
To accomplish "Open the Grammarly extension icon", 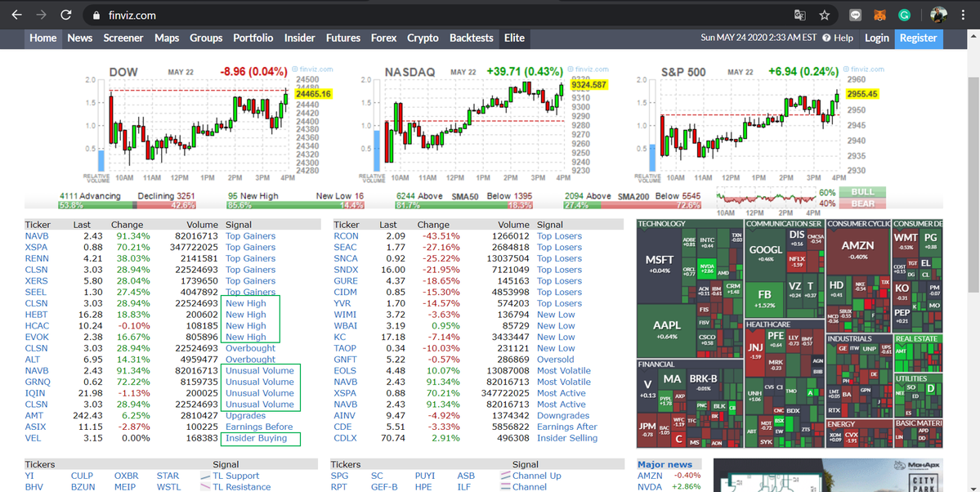I will (904, 15).
